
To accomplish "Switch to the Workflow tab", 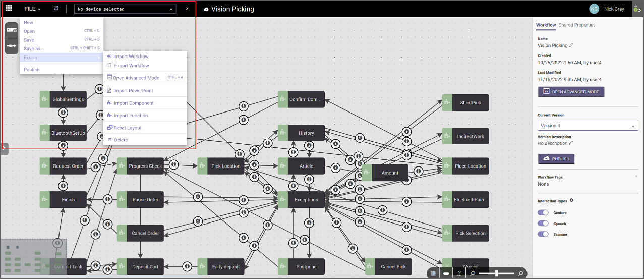I will pyautogui.click(x=546, y=25).
